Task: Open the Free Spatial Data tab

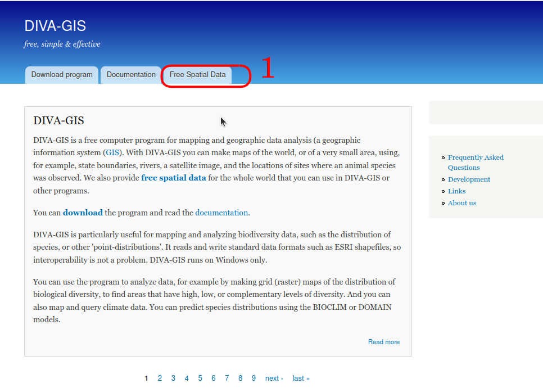Action: [x=197, y=75]
